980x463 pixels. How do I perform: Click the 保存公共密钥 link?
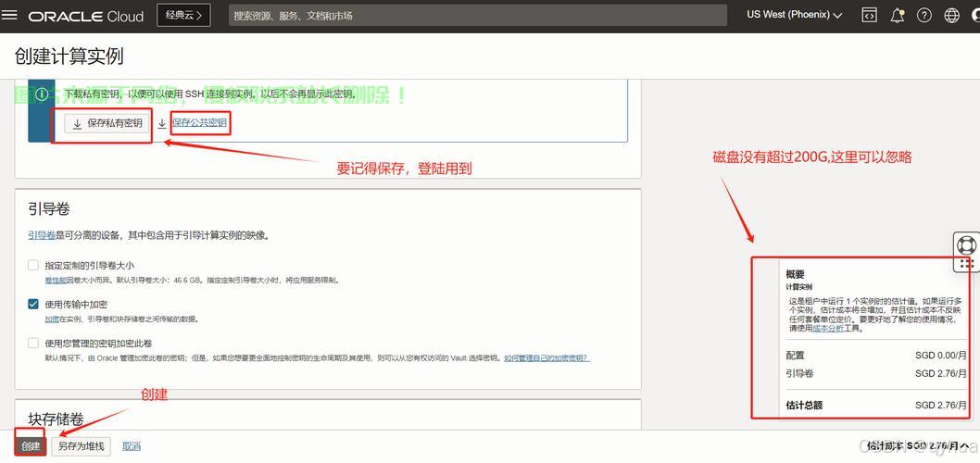pos(199,123)
